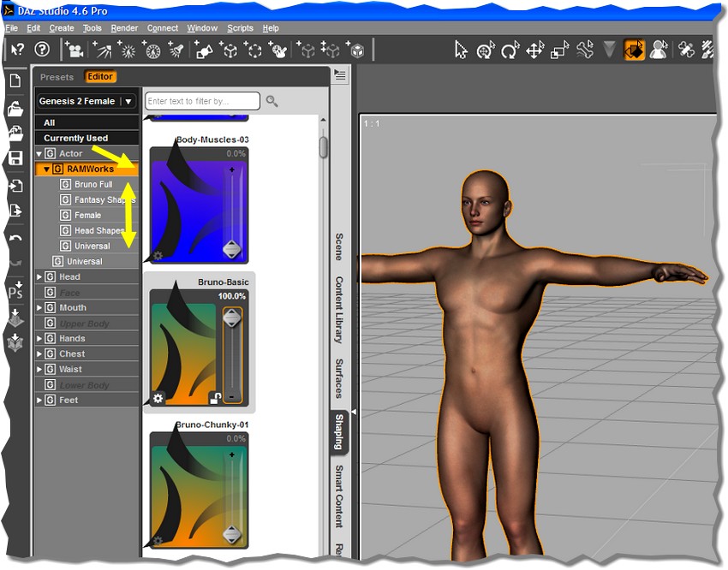Create multiple node instances icon

coord(330,50)
